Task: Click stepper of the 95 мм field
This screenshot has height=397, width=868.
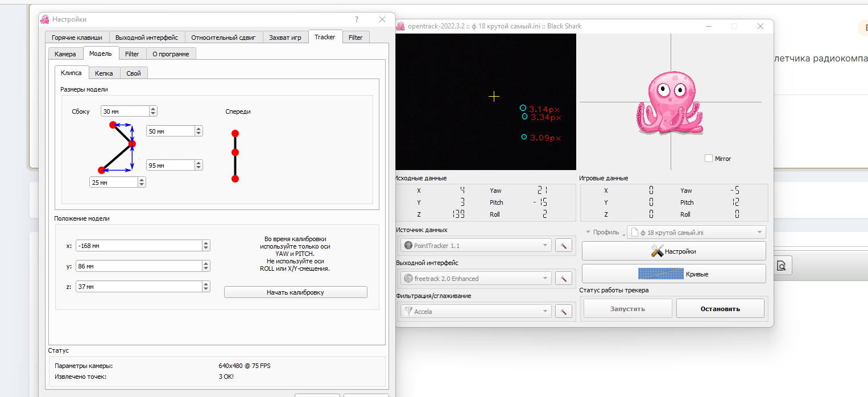Action: pyautogui.click(x=199, y=165)
